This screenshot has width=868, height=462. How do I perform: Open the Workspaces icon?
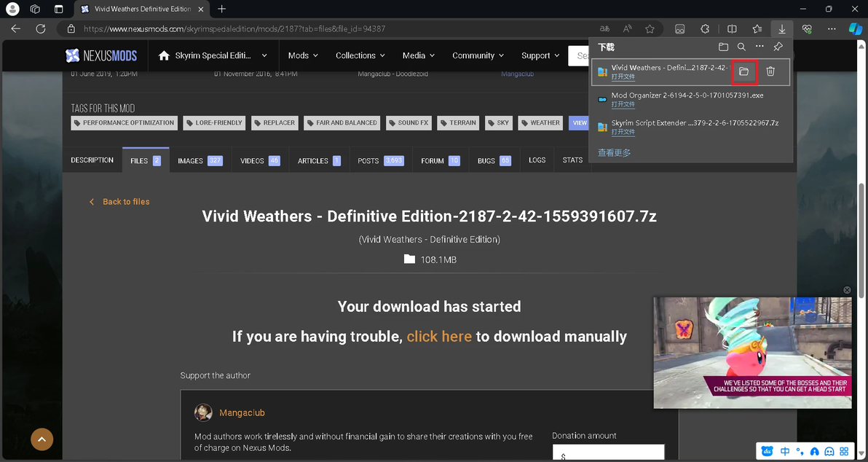[36, 9]
